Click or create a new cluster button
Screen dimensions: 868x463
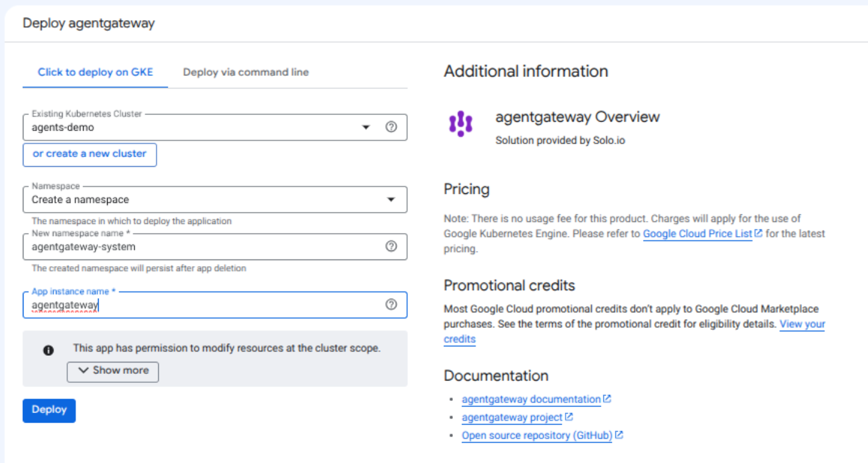pos(90,154)
